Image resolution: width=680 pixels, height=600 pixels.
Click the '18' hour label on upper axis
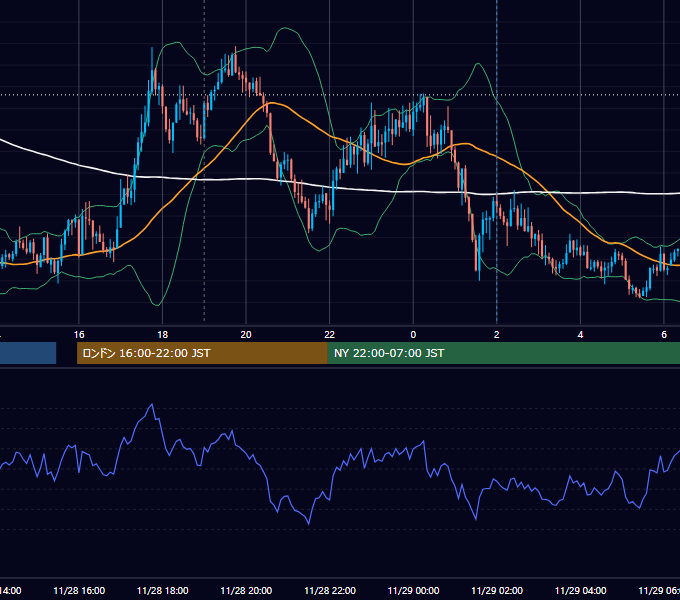click(x=163, y=335)
